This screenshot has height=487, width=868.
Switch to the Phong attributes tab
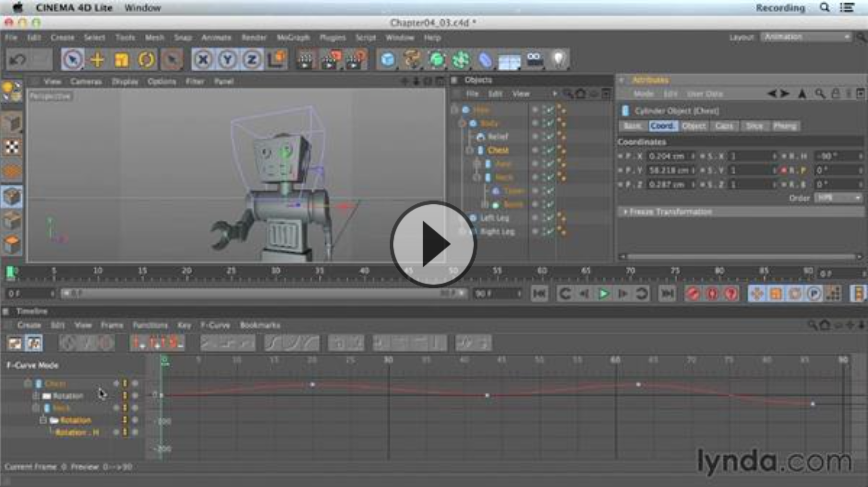785,126
